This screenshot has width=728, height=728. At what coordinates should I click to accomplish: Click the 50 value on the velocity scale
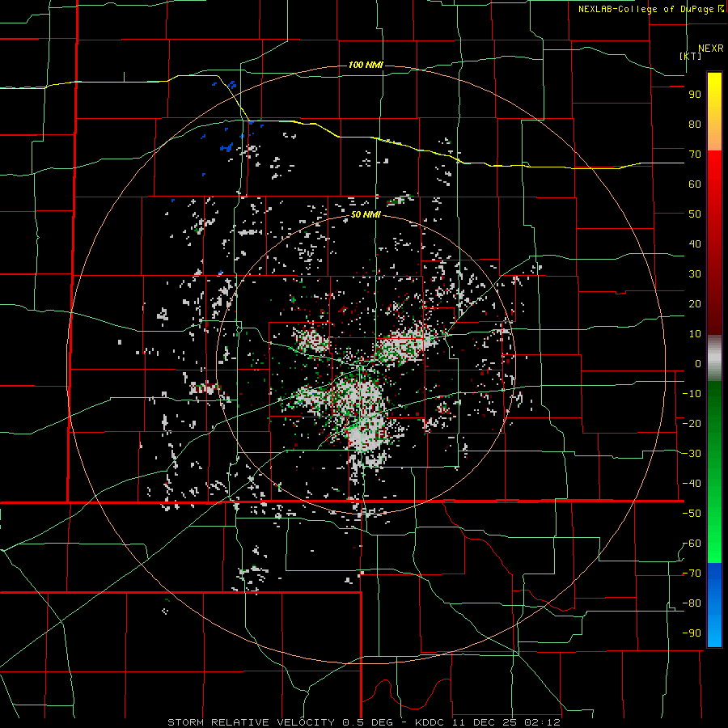[695, 214]
